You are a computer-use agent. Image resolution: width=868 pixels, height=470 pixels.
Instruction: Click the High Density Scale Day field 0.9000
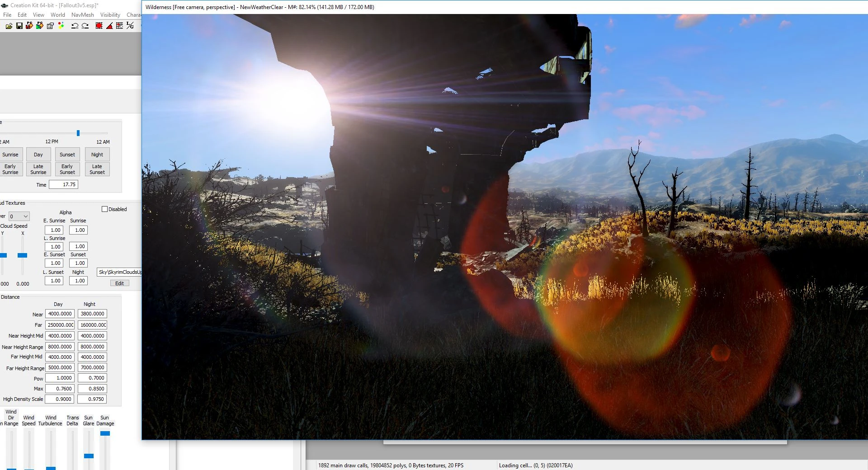[60, 399]
